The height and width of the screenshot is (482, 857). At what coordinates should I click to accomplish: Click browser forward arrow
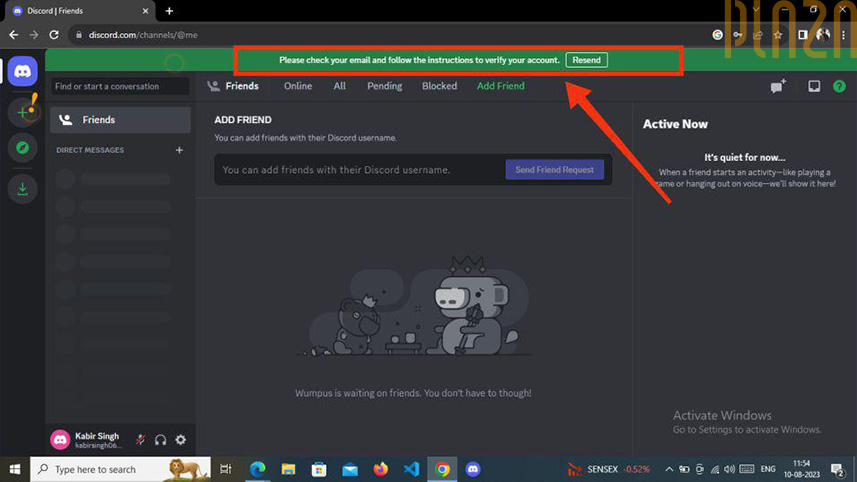(x=34, y=35)
